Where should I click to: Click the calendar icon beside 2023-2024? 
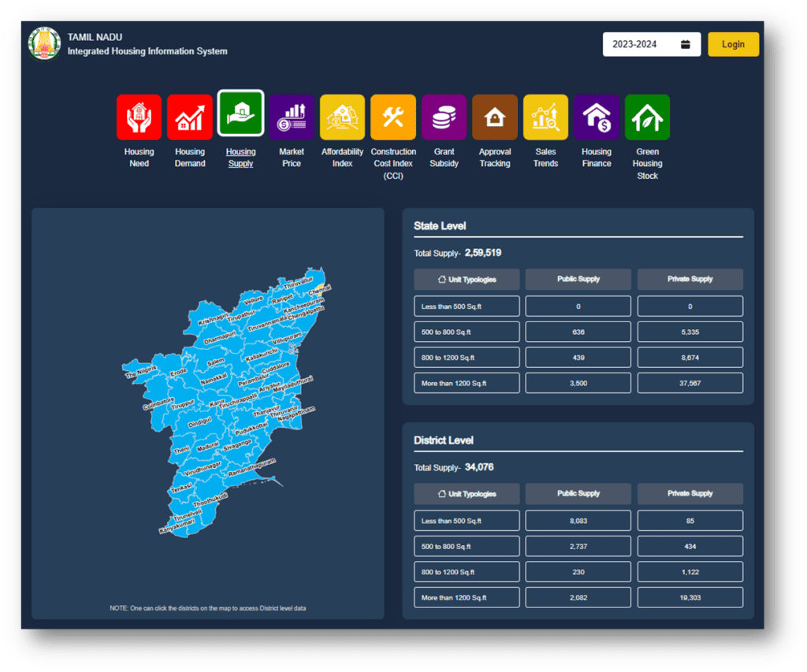coord(685,44)
